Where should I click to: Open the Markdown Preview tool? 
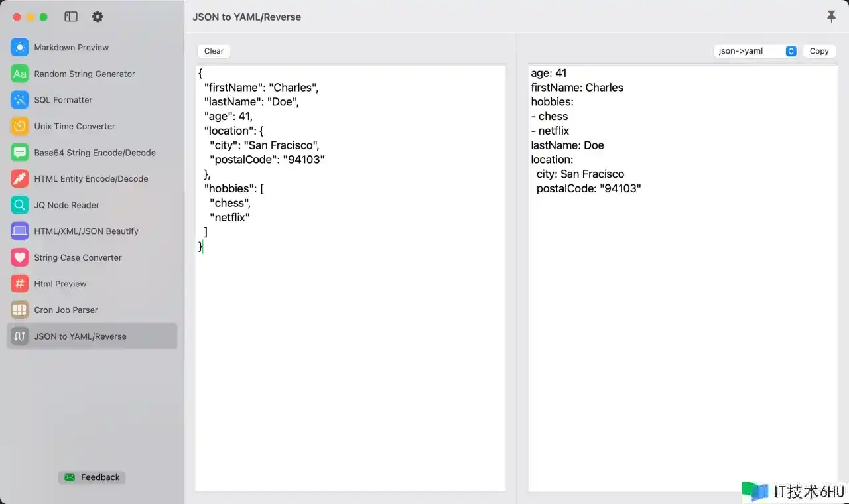(x=92, y=47)
